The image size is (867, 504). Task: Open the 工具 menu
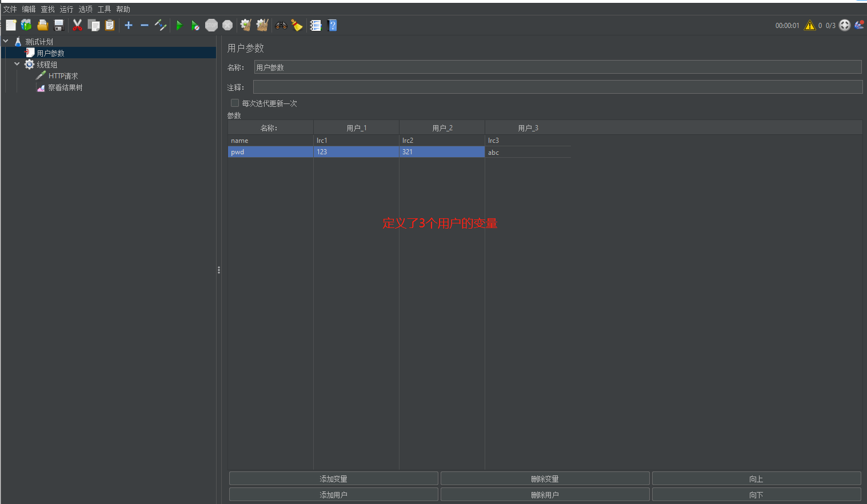pyautogui.click(x=105, y=9)
